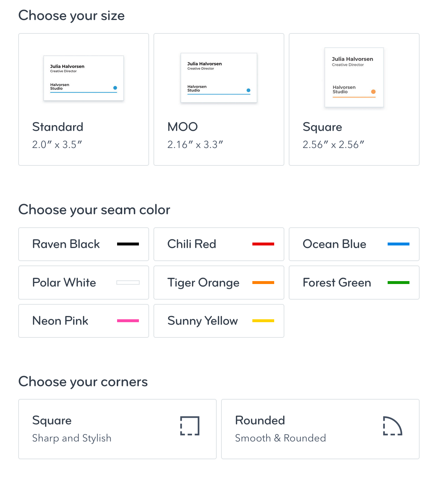Choose Ocean Blue seam color
This screenshot has width=448, height=480.
click(354, 244)
